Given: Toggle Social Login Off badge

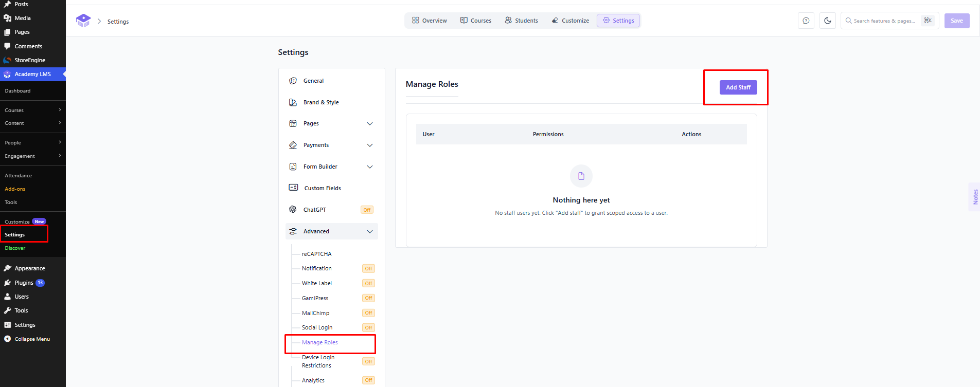Looking at the screenshot, I should pyautogui.click(x=369, y=327).
